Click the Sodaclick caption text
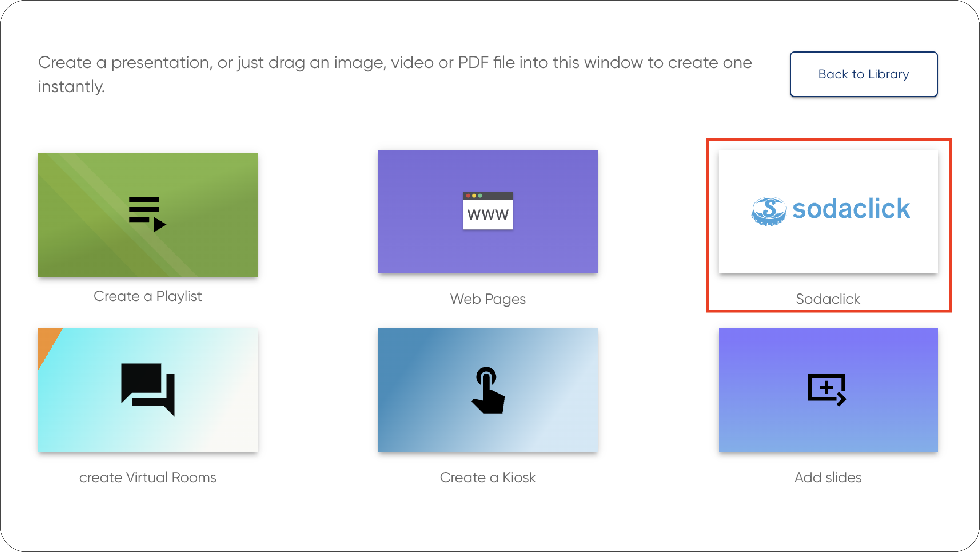 (828, 299)
